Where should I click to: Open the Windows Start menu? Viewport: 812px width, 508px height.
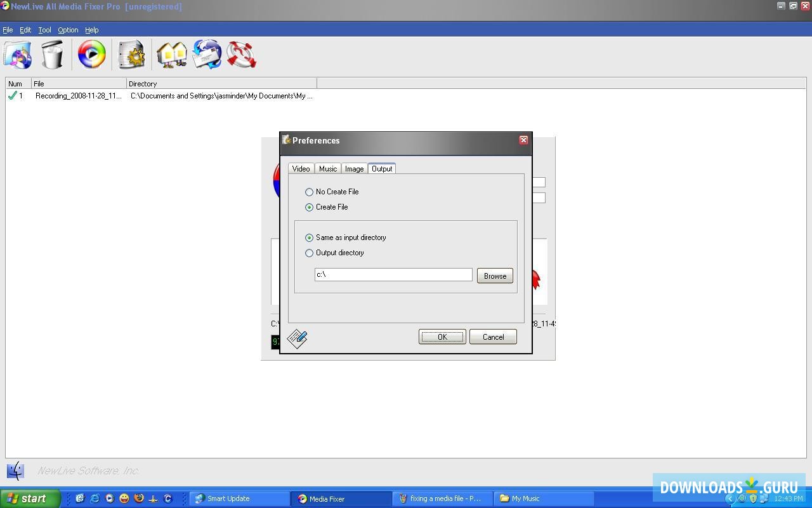(x=30, y=498)
